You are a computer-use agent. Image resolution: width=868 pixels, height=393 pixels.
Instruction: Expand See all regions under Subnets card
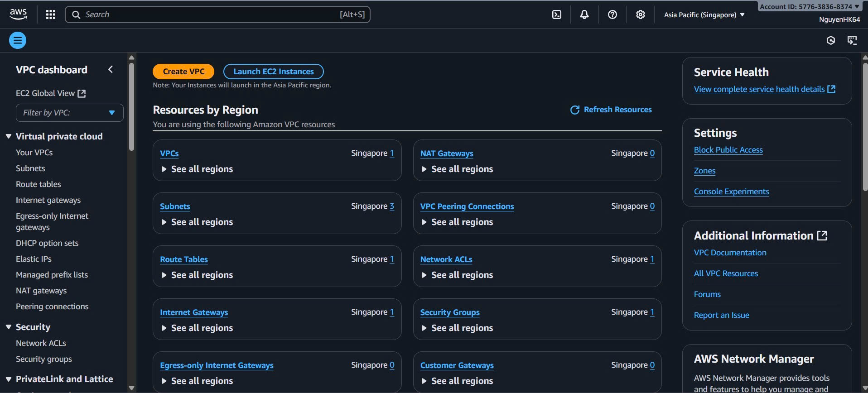pos(197,222)
